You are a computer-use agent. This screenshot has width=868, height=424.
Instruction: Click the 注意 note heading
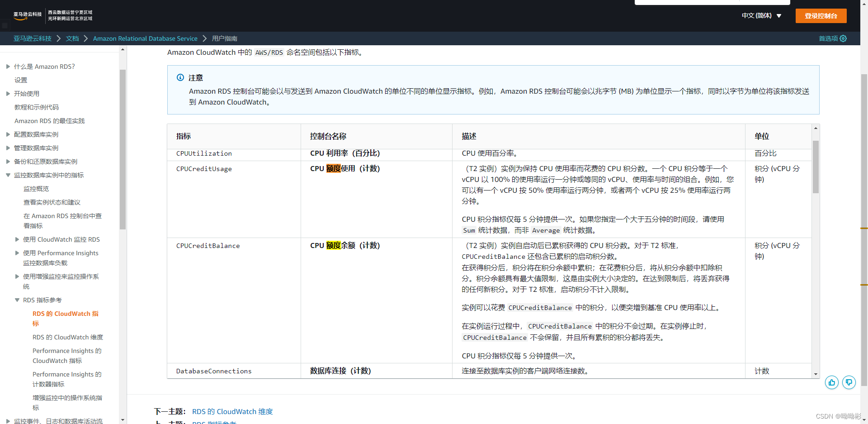pos(196,78)
